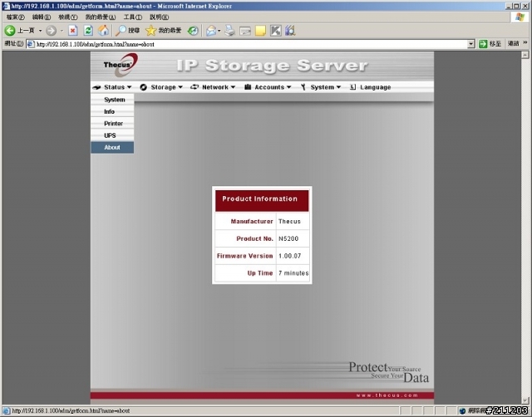The height and width of the screenshot is (417, 532).
Task: Click the IE title bar icon
Action: [x=6, y=6]
